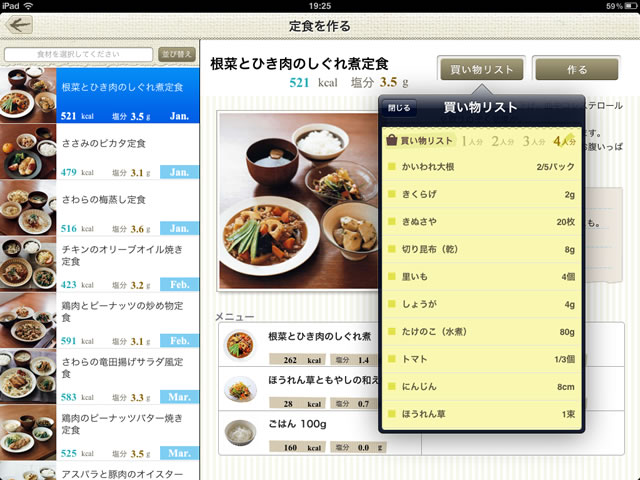Open the ごはん 100g menu item
The width and height of the screenshot is (640, 480).
point(320,433)
